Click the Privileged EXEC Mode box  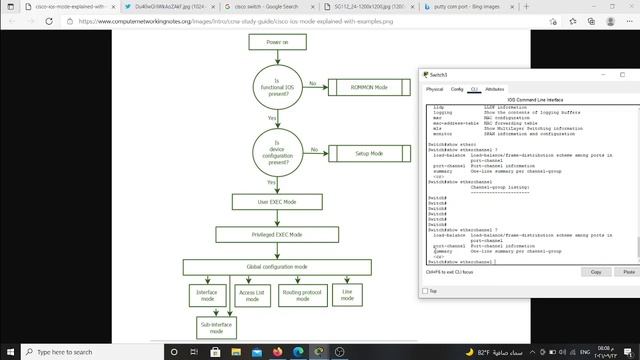(x=277, y=235)
